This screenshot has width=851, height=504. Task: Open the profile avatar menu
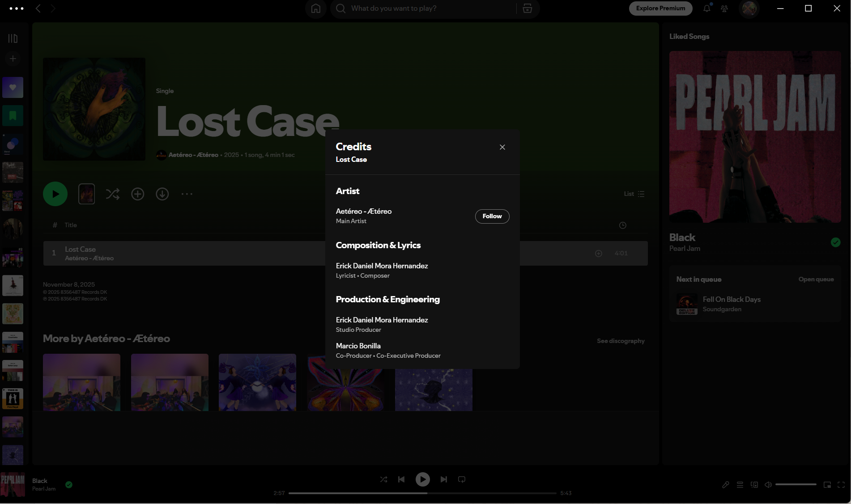coord(749,8)
